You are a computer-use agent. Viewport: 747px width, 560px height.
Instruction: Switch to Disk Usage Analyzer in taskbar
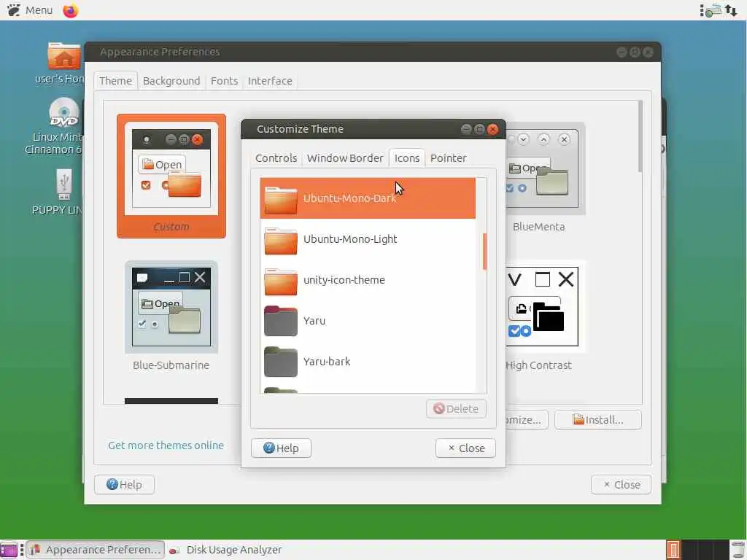coord(226,550)
